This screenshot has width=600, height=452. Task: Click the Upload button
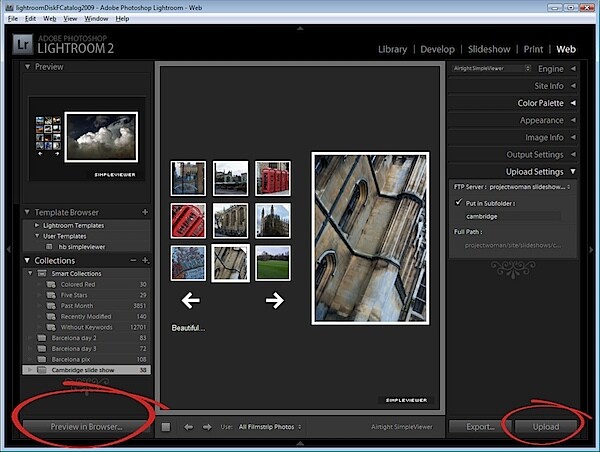coord(546,427)
